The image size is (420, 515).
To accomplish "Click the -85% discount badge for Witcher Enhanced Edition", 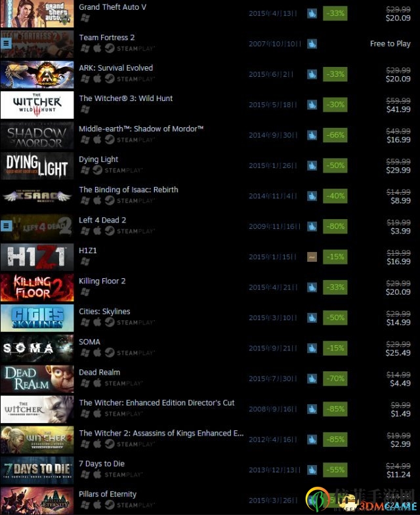I will 335,409.
